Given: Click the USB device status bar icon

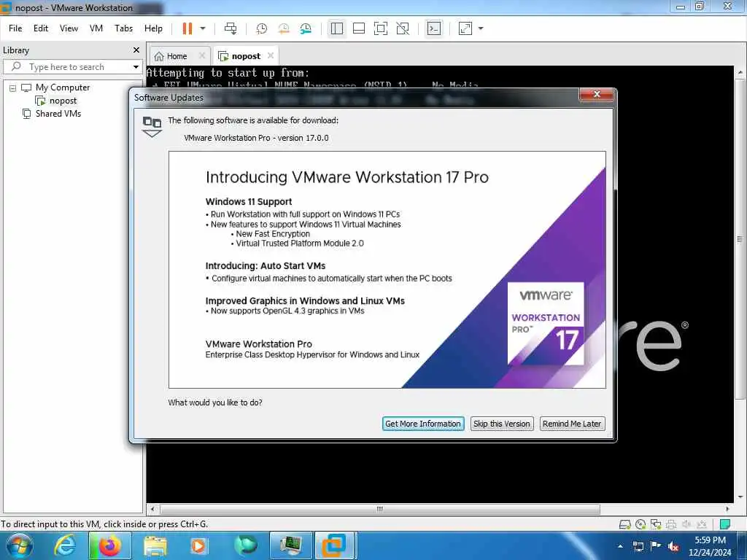Looking at the screenshot, I should point(701,524).
